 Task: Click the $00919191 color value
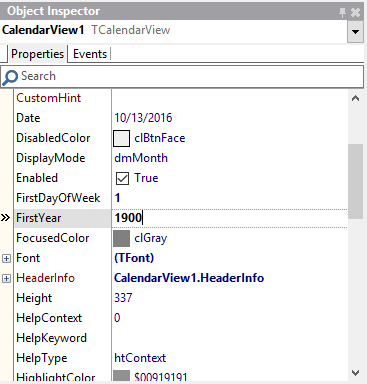pyautogui.click(x=161, y=377)
